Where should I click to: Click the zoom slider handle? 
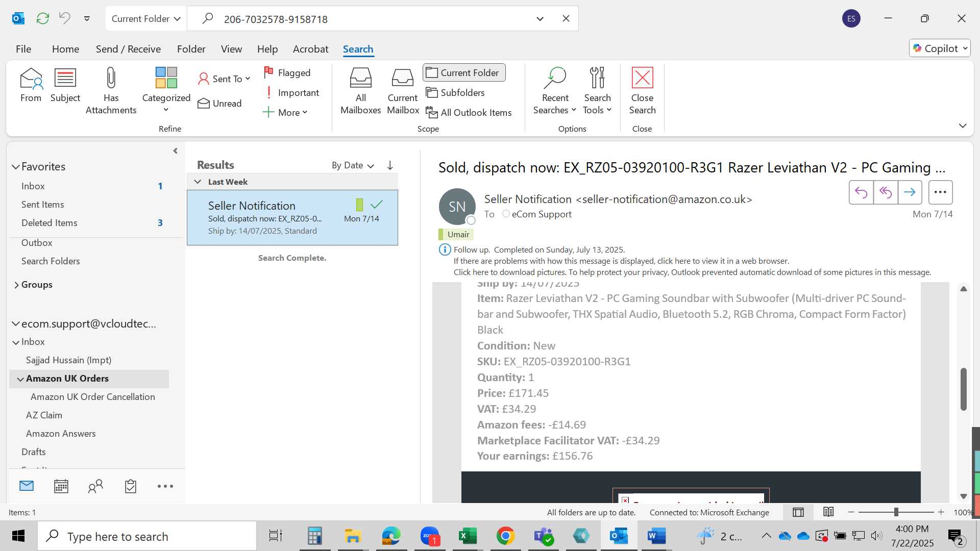point(896,512)
